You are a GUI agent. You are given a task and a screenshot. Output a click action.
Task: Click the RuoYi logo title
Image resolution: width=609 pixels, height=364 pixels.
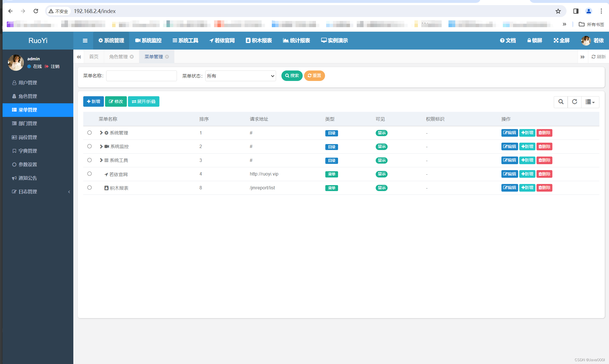pos(38,40)
